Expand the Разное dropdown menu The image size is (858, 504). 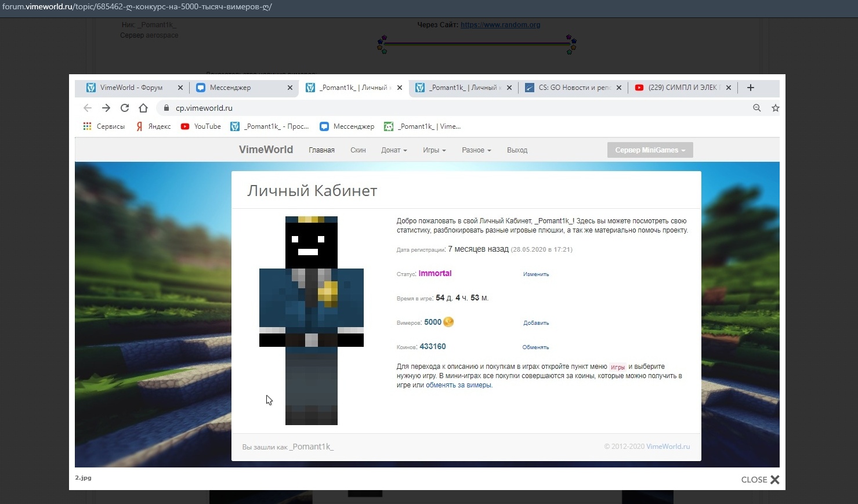476,150
